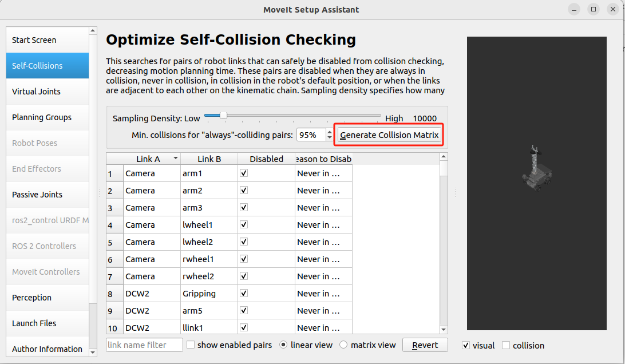Go to Virtual Joints page
The width and height of the screenshot is (625, 364).
[x=48, y=92]
